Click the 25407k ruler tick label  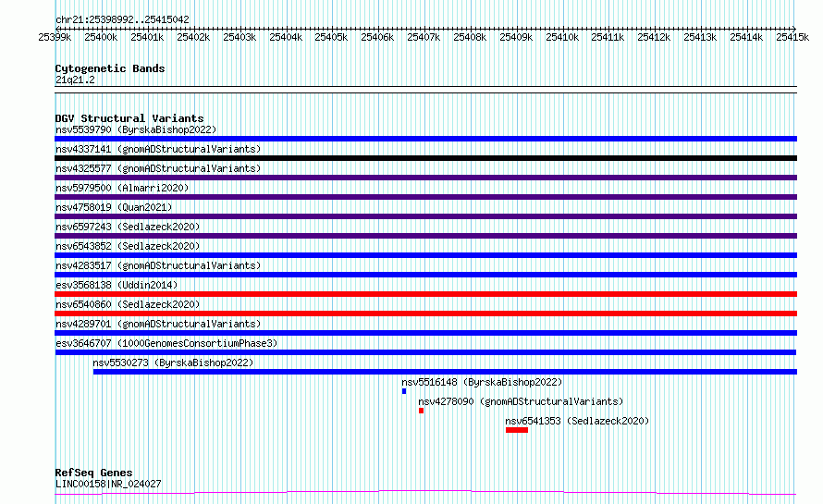coord(424,37)
